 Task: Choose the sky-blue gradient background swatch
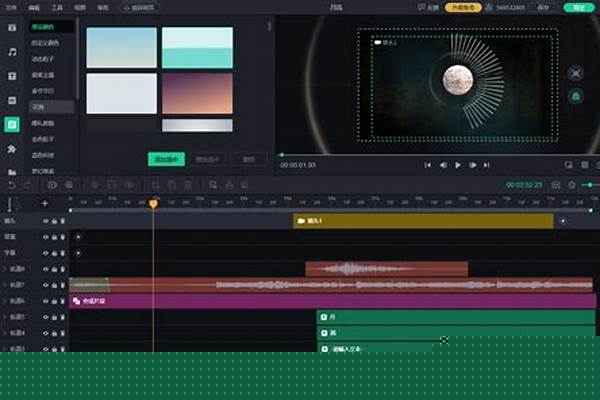coord(122,47)
